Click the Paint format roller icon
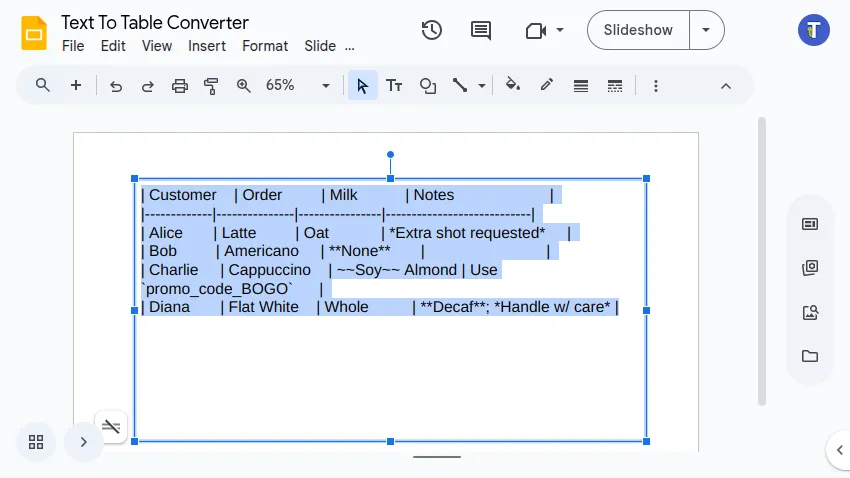Viewport: 850px width, 478px height. tap(211, 86)
